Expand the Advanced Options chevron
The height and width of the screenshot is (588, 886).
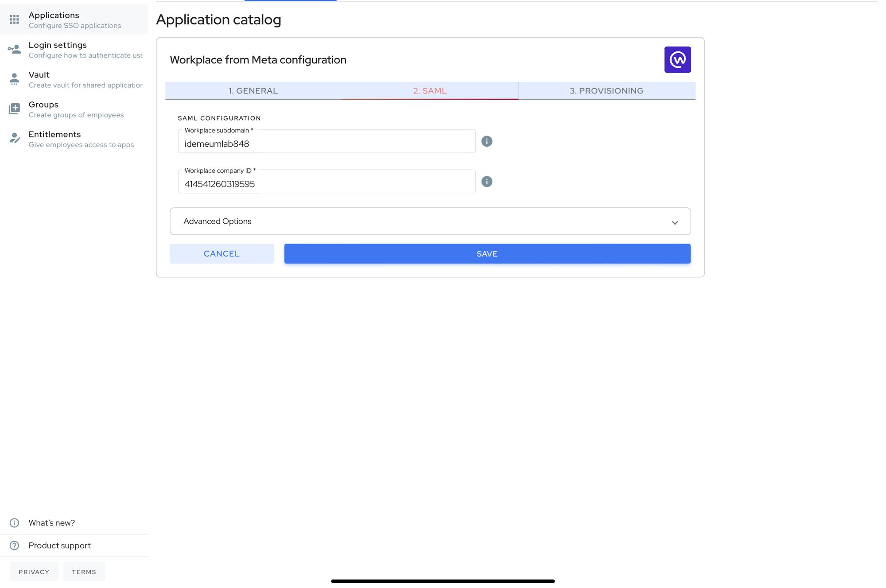[x=675, y=222]
